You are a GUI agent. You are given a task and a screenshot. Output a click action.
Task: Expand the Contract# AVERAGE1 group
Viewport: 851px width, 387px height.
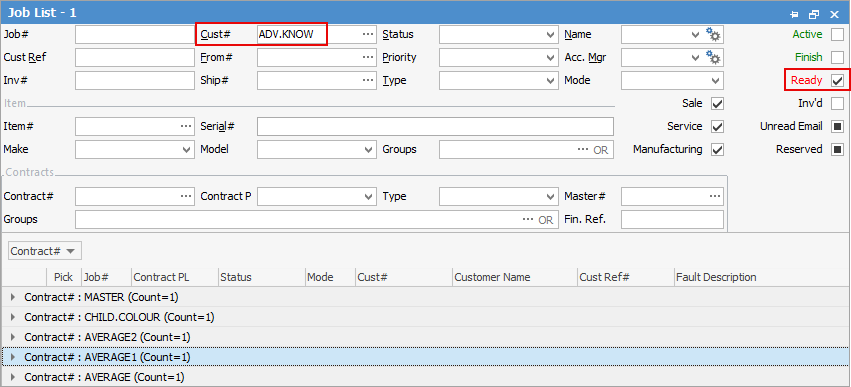click(x=14, y=357)
